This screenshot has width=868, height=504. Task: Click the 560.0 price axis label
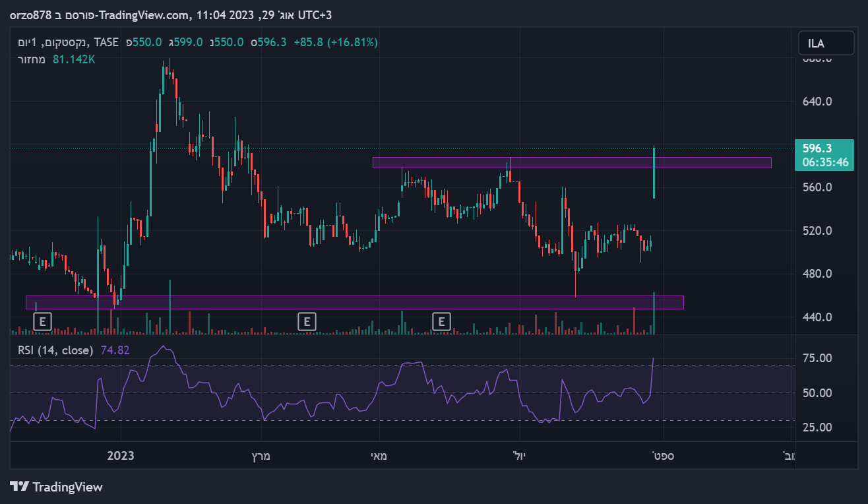click(817, 187)
